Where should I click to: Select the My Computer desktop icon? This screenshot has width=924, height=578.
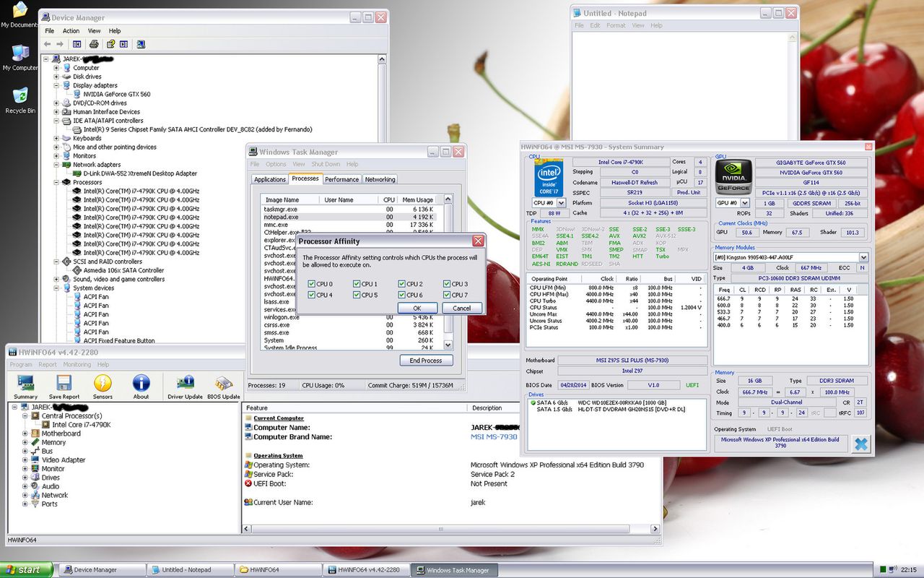[20, 58]
